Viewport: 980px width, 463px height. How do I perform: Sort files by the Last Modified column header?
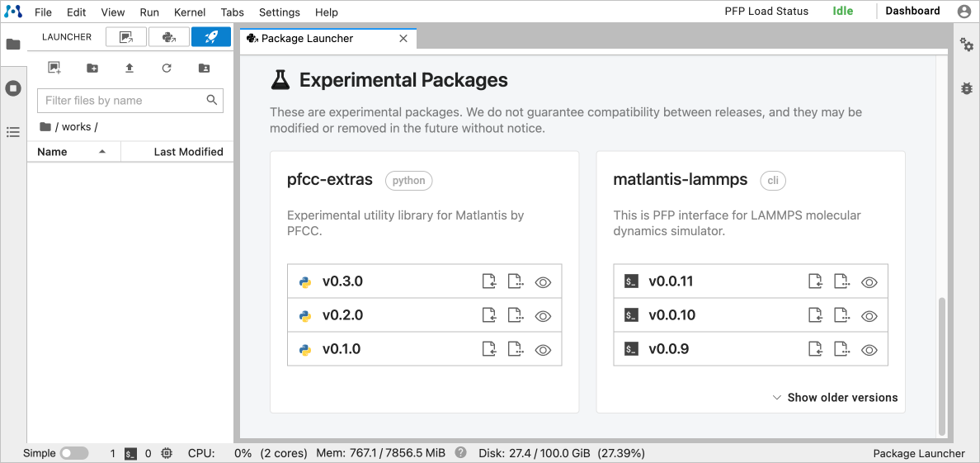click(x=177, y=151)
